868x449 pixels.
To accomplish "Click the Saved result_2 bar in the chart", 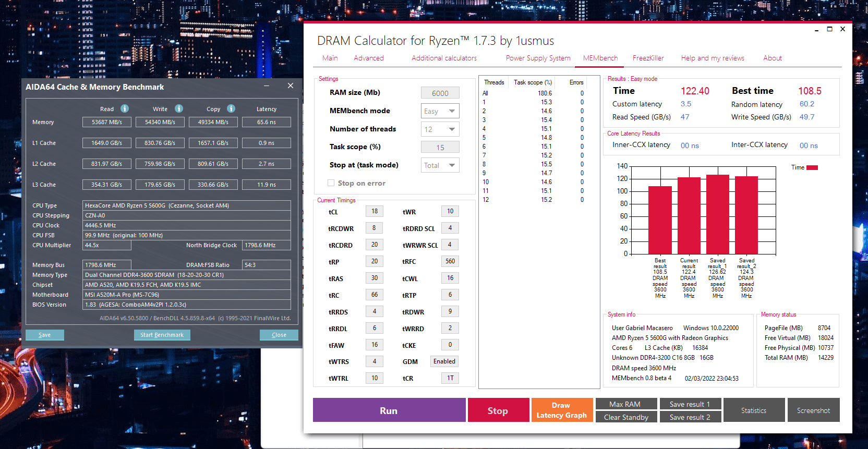I will (746, 215).
